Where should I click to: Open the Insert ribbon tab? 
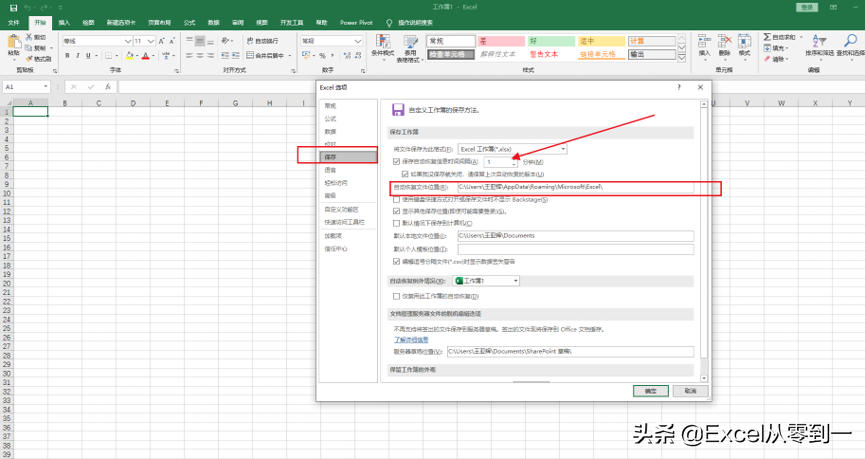(x=64, y=23)
